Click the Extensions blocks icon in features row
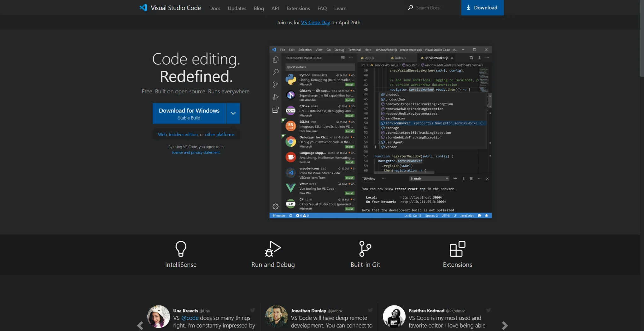The width and height of the screenshot is (644, 331). pos(457,249)
